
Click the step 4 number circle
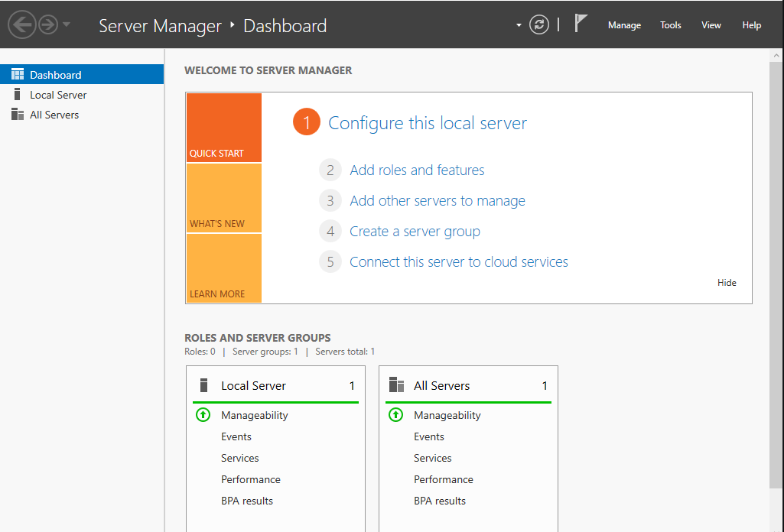[x=330, y=232]
